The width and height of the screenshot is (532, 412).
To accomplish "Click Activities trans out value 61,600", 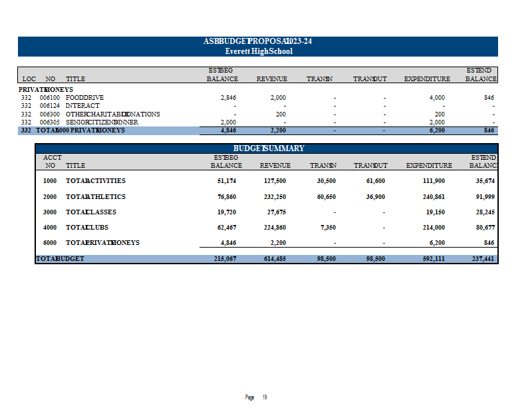I will [376, 180].
